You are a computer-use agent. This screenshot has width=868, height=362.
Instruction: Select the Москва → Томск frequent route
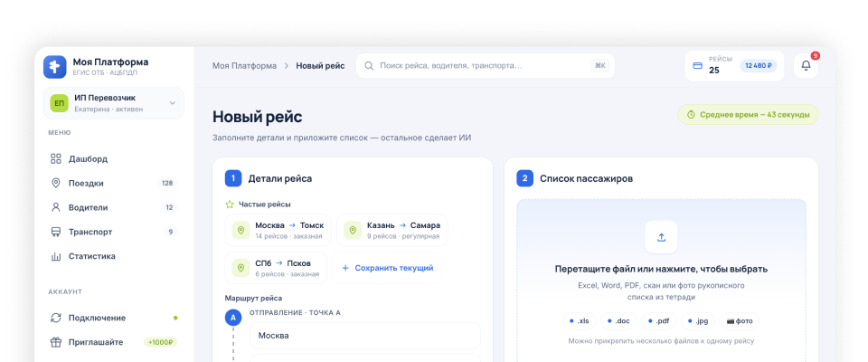(x=278, y=230)
